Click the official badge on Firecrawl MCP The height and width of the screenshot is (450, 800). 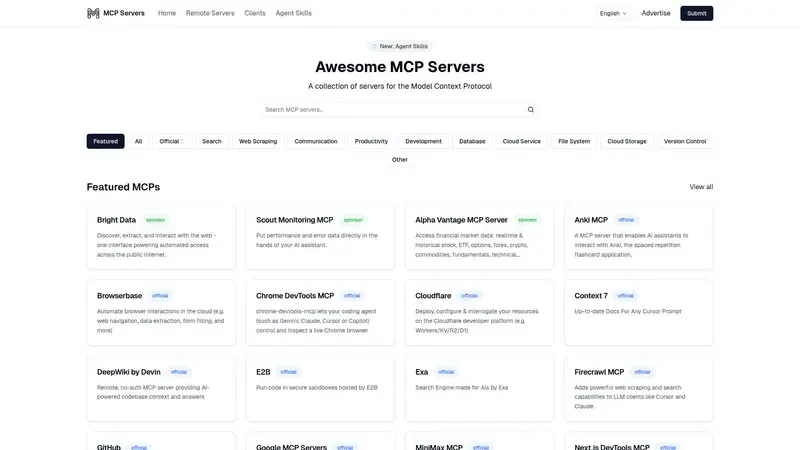(642, 372)
